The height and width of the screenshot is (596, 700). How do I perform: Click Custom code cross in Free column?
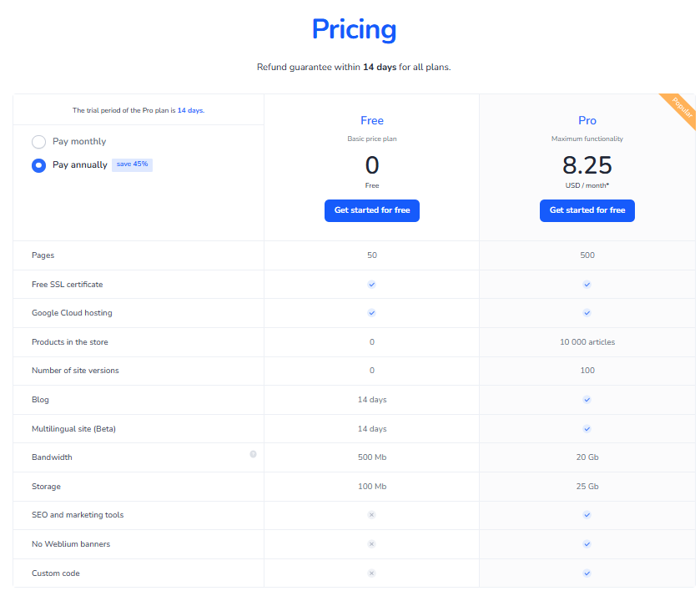point(371,573)
